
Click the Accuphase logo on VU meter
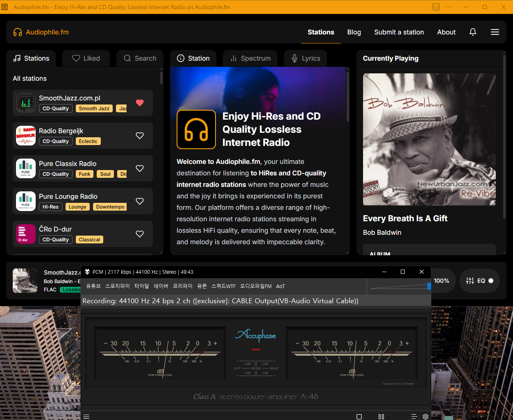pos(256,335)
